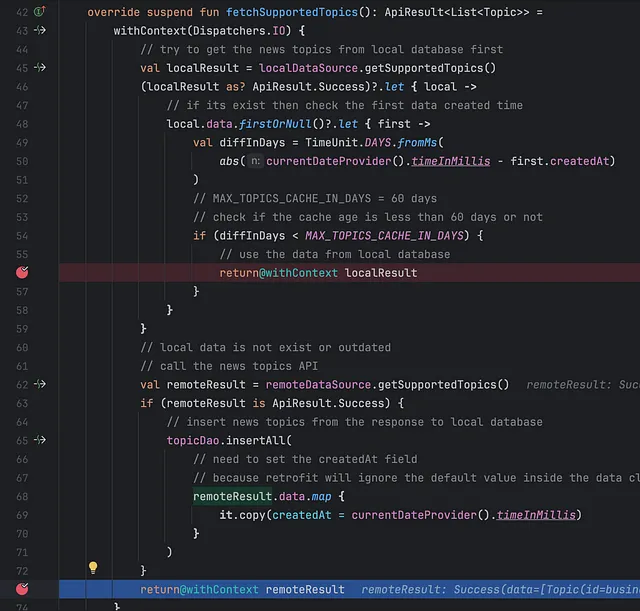Click the suspend call marker on line 65

coord(40,440)
